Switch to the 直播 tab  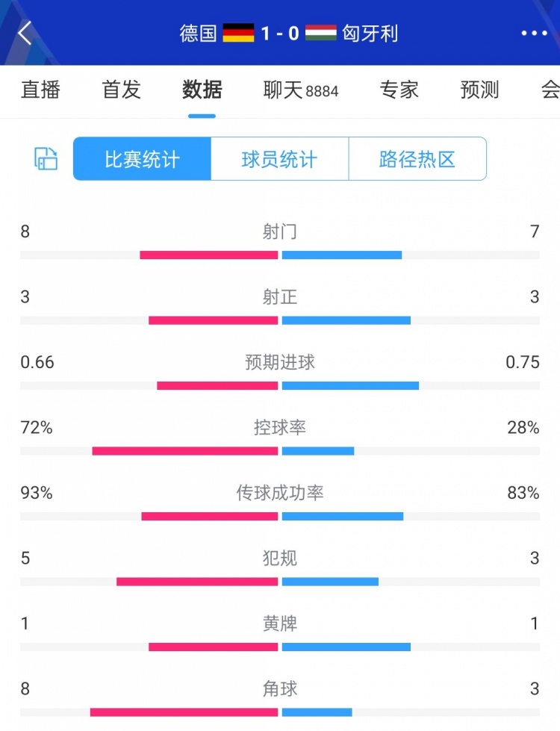pos(40,90)
